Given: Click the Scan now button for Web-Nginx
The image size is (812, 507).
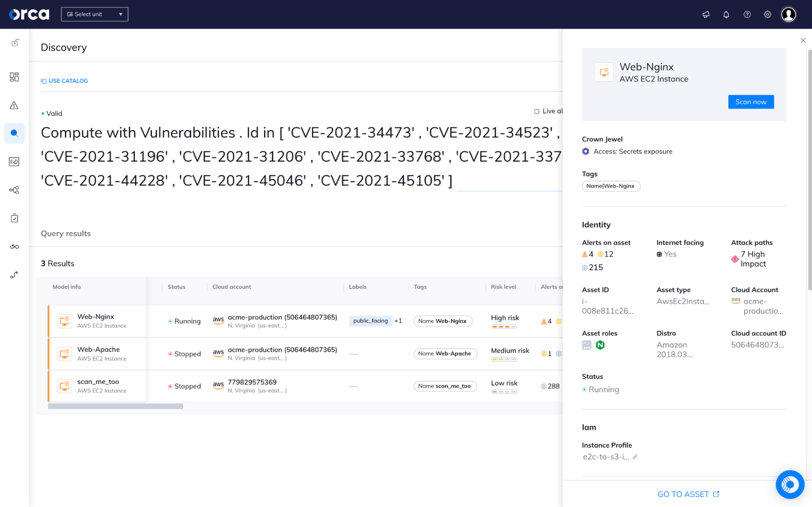Looking at the screenshot, I should (x=750, y=101).
